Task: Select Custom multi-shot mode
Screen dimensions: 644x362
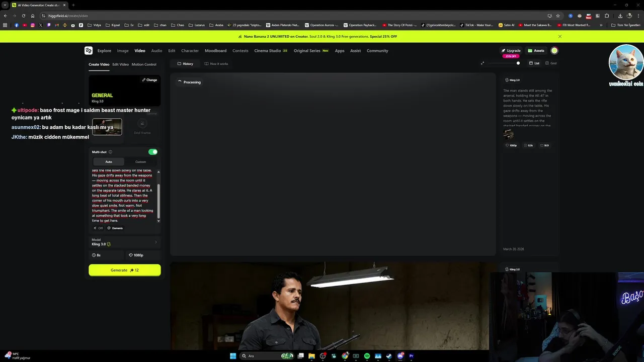Action: tap(140, 162)
